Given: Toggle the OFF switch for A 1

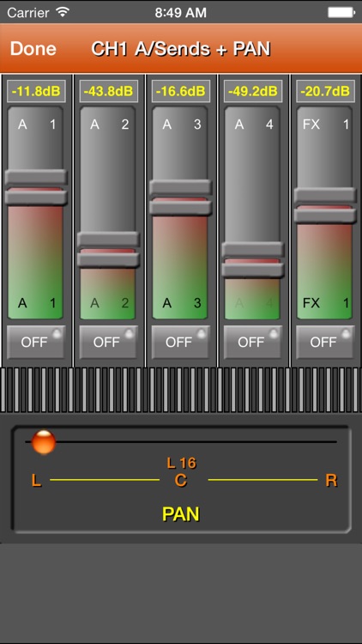Looking at the screenshot, I should tap(36, 342).
